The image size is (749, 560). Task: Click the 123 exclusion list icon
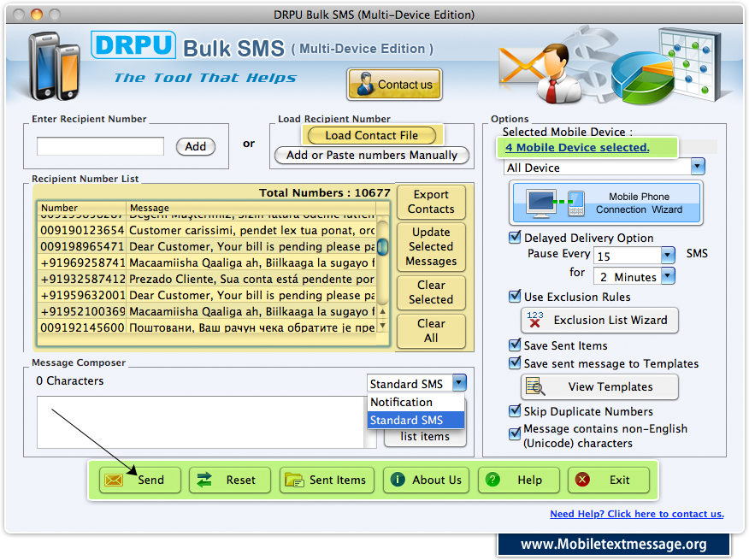coord(535,320)
